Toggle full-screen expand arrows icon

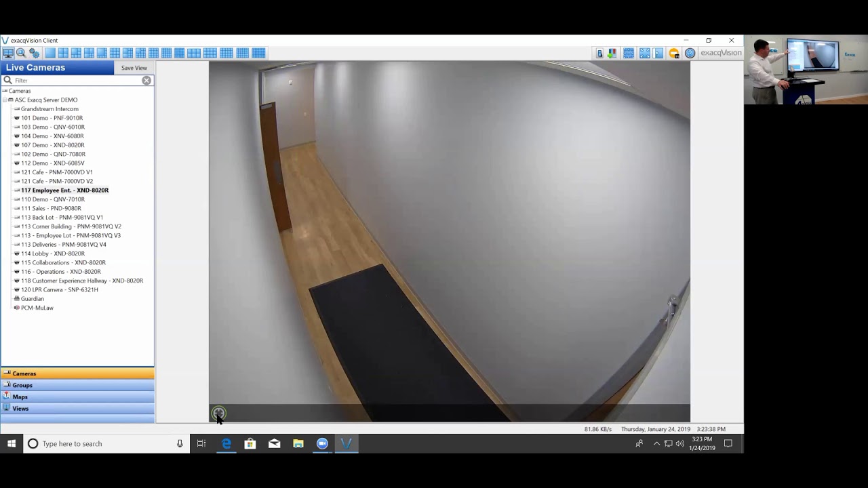coord(645,53)
